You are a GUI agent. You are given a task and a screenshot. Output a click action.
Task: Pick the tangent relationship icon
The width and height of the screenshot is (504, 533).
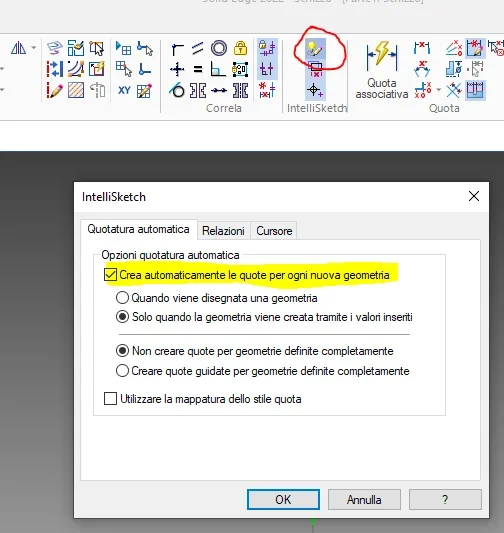pyautogui.click(x=177, y=90)
